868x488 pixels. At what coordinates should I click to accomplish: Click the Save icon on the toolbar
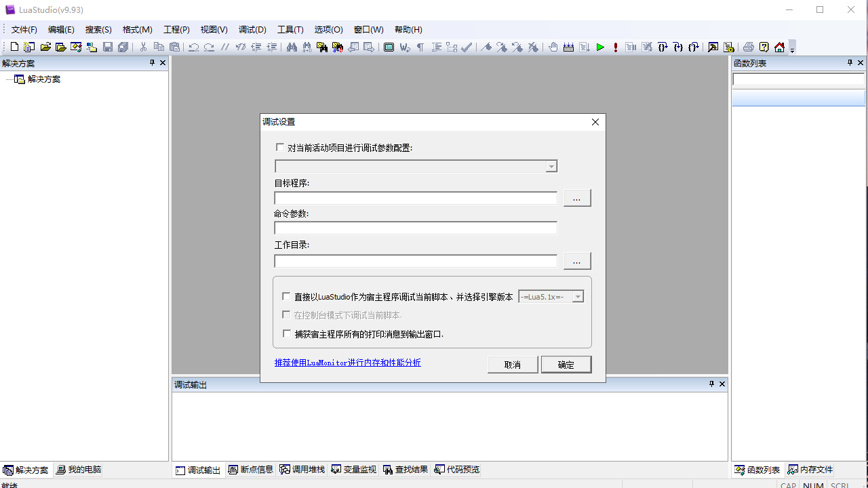pyautogui.click(x=108, y=47)
